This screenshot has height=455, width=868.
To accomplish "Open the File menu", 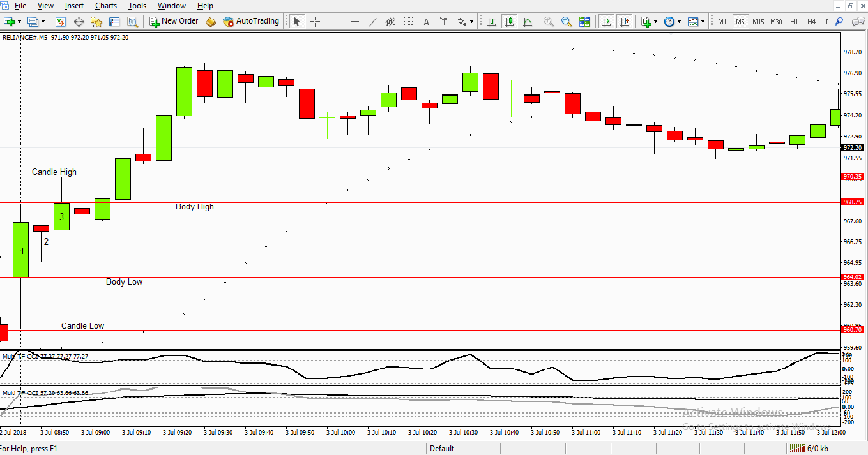I will pyautogui.click(x=20, y=6).
